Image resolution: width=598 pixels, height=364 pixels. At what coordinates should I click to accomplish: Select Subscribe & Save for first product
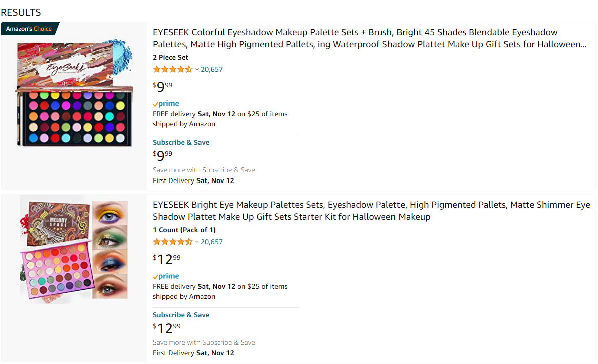[x=181, y=143]
